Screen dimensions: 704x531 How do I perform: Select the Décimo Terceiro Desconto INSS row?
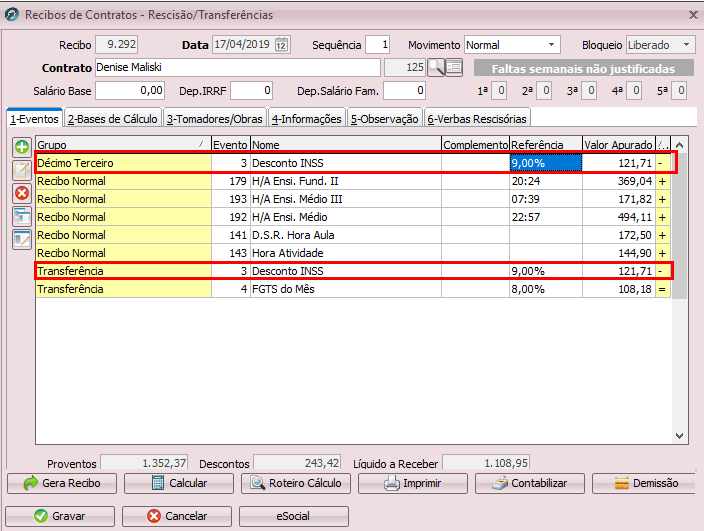tap(353, 163)
